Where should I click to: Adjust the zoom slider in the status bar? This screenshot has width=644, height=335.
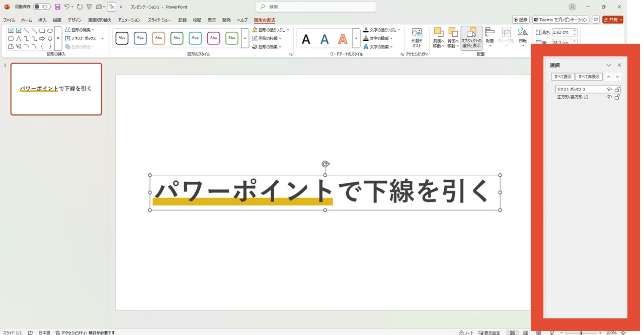pos(581,333)
